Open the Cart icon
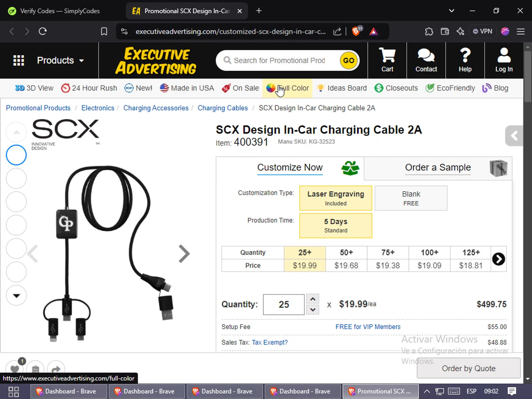532x399 pixels. [387, 60]
